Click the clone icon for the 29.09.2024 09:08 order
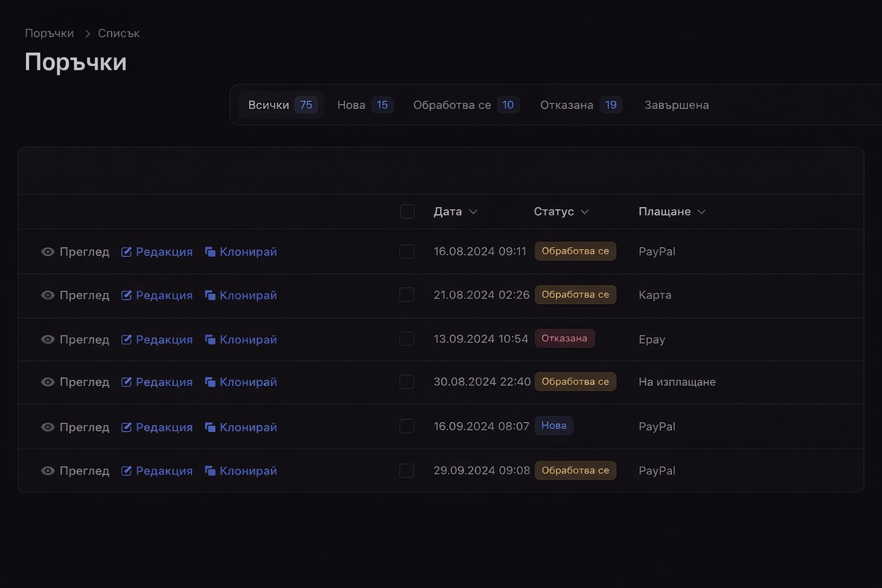 [210, 471]
